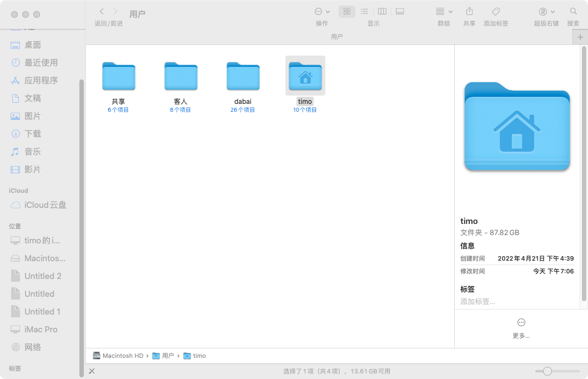Screen dimensions: 588x379
Task: Switch to list view
Action: [364, 12]
